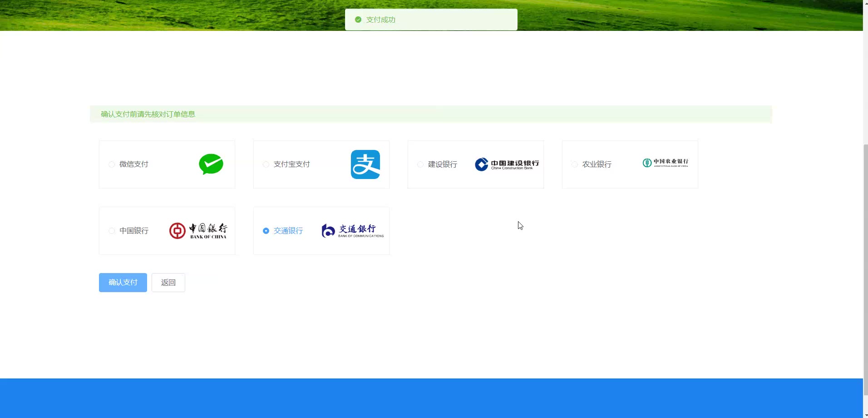Click the Alipay blue logo

[365, 164]
